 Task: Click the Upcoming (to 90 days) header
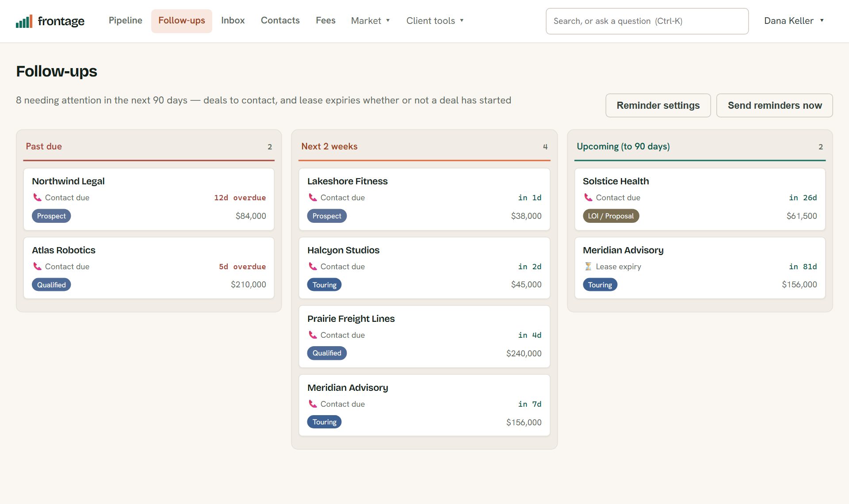pyautogui.click(x=700, y=146)
